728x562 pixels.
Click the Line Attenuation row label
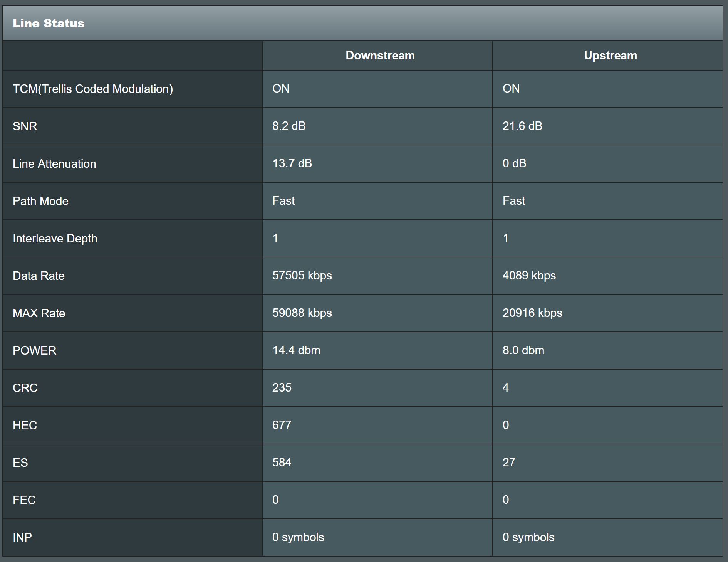pos(54,164)
